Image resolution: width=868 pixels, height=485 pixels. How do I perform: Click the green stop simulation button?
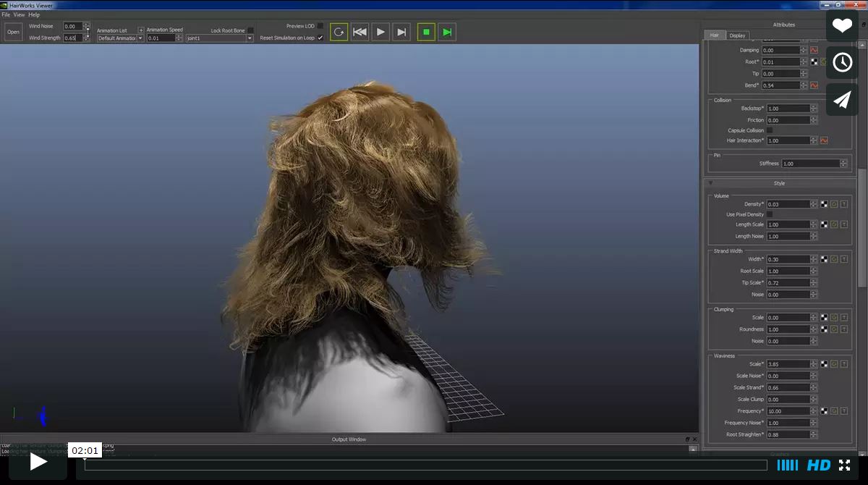pyautogui.click(x=426, y=32)
